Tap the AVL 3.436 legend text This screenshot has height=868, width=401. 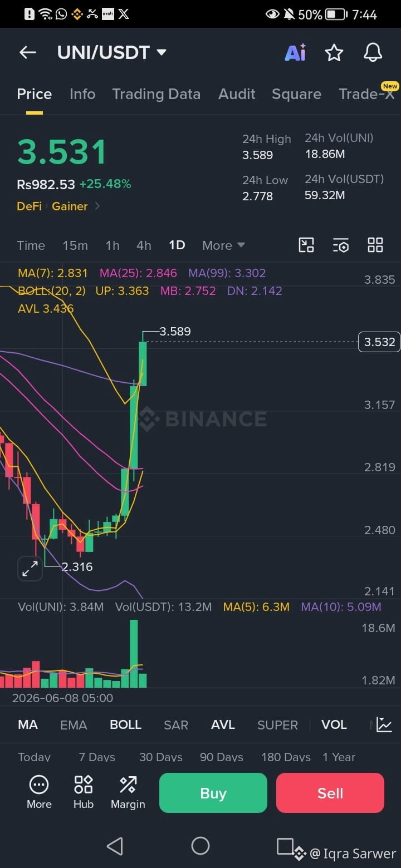pyautogui.click(x=46, y=308)
